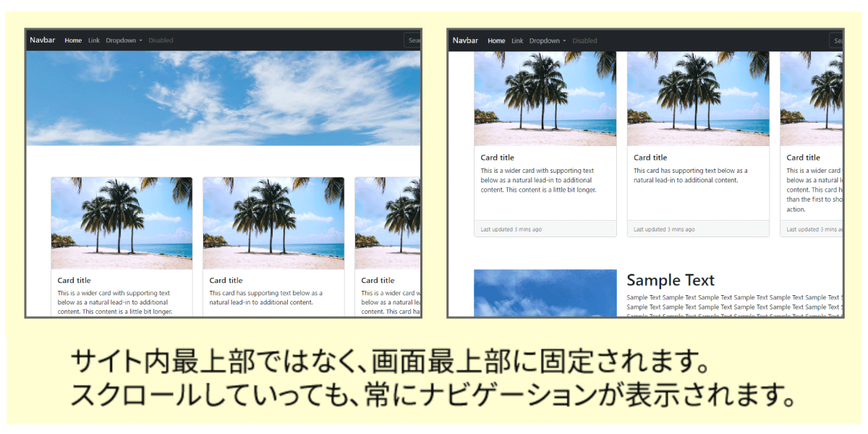Click the Navbar brand in the left screenshot
This screenshot has height=434, width=868.
(43, 41)
